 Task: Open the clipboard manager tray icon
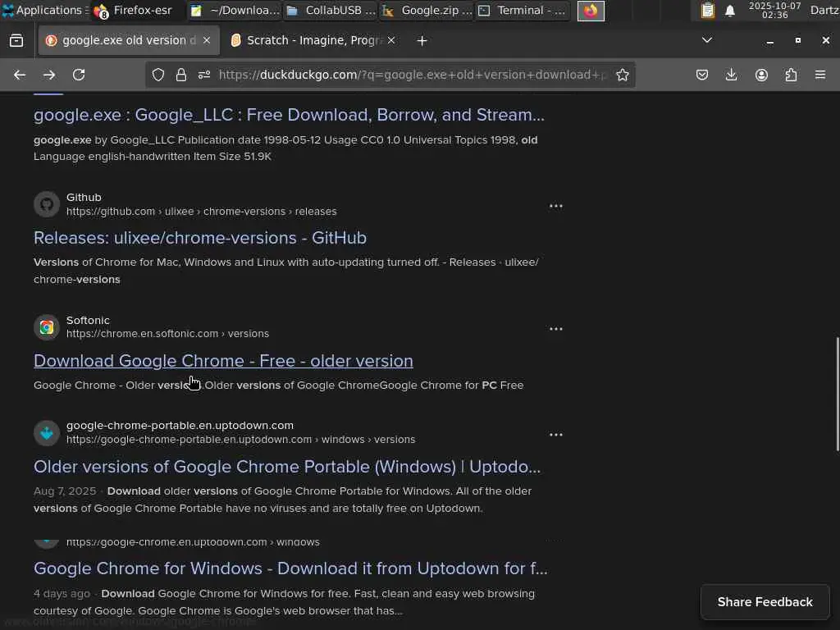coord(708,10)
